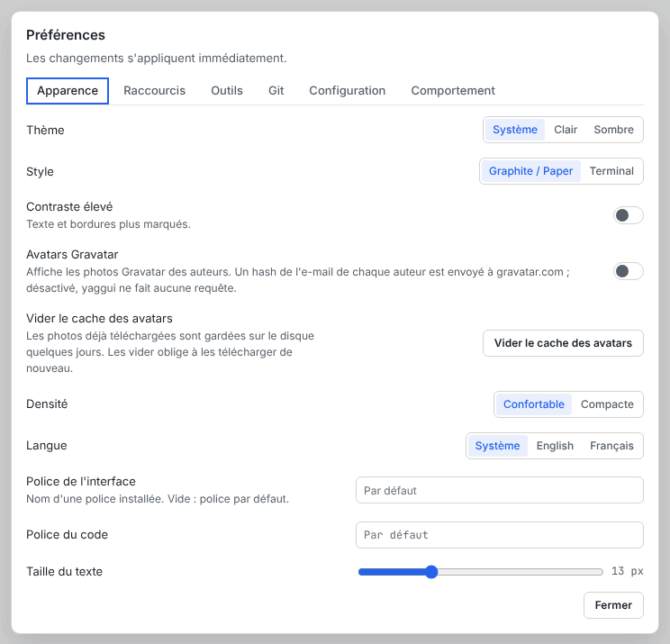Viewport: 670px width, 644px height.
Task: Open the Raccourcis tab
Action: (154, 91)
